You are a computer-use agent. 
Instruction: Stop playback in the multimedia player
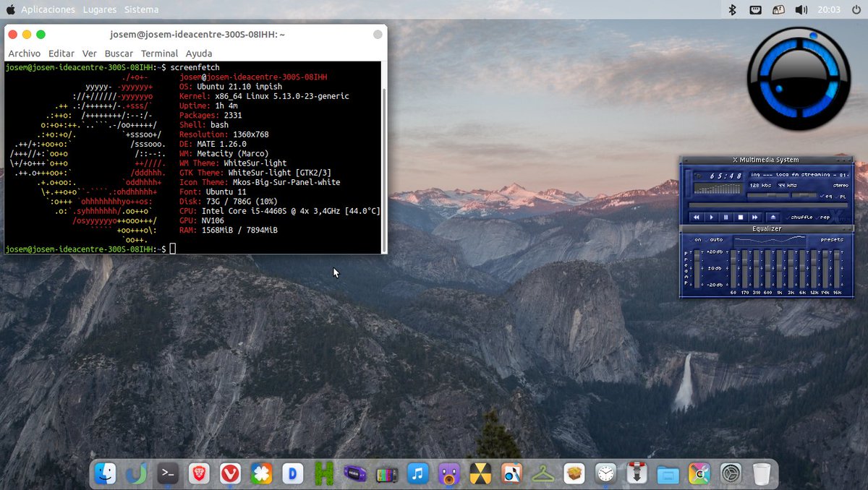tap(741, 218)
